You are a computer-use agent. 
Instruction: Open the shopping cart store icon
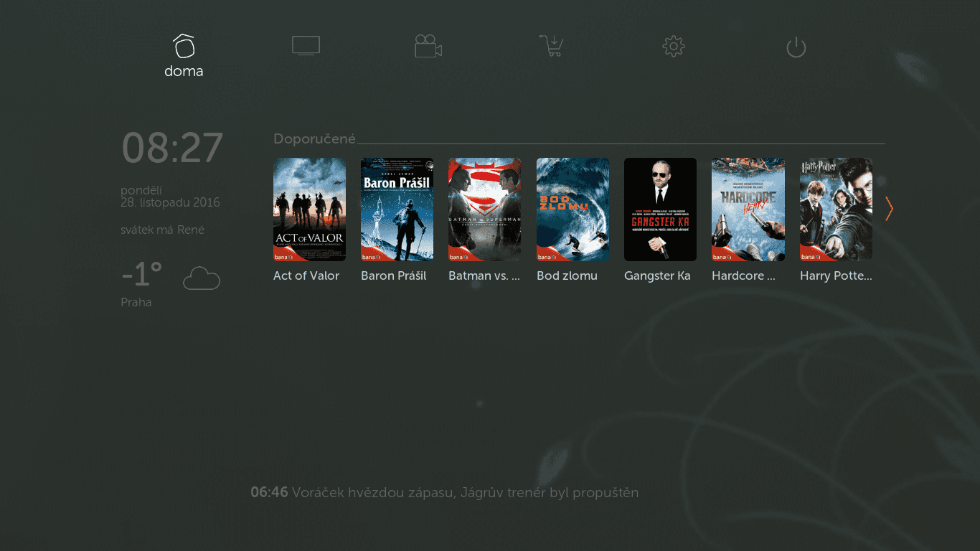coord(551,44)
